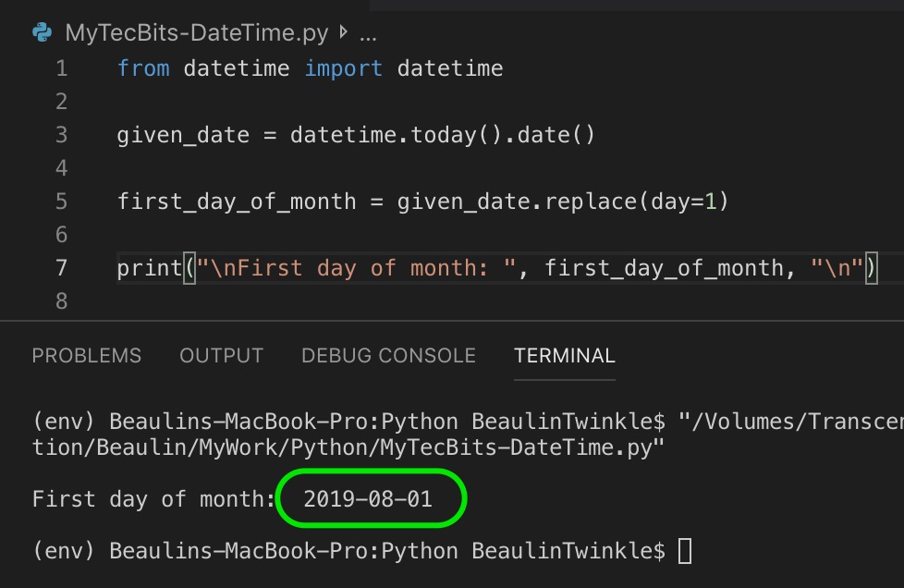Click line number 1 in the gutter
This screenshot has width=904, height=588.
(x=60, y=67)
